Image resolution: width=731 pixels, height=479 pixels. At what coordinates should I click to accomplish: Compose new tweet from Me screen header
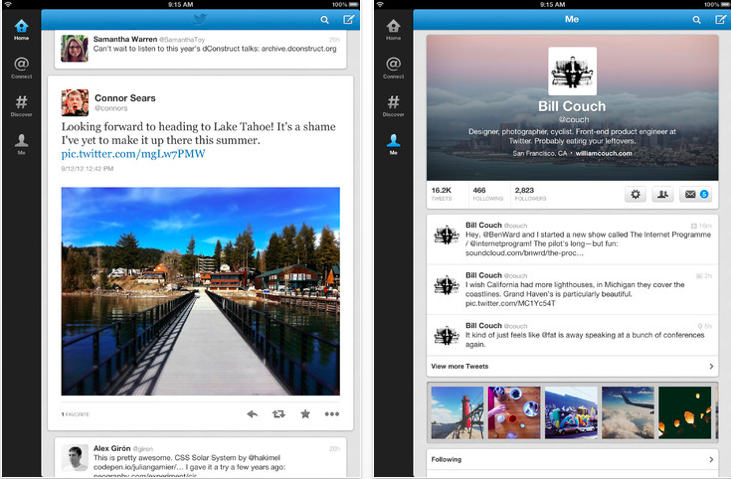click(x=721, y=20)
